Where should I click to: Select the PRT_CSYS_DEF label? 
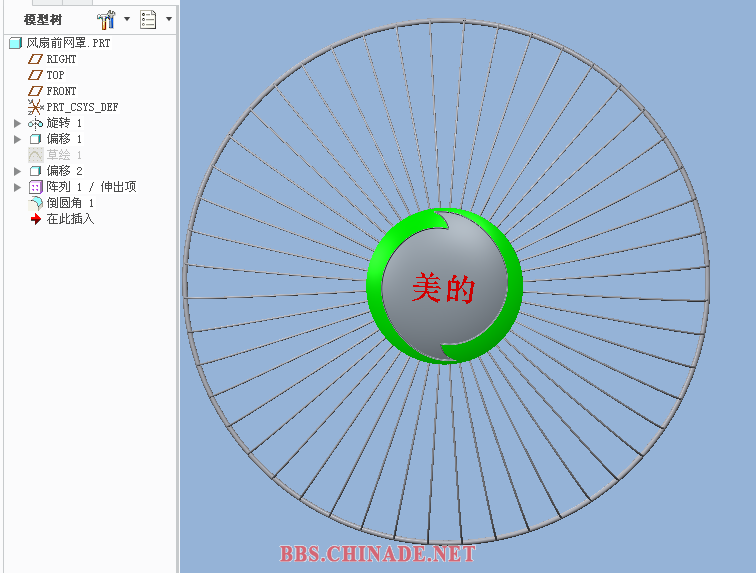(x=82, y=107)
